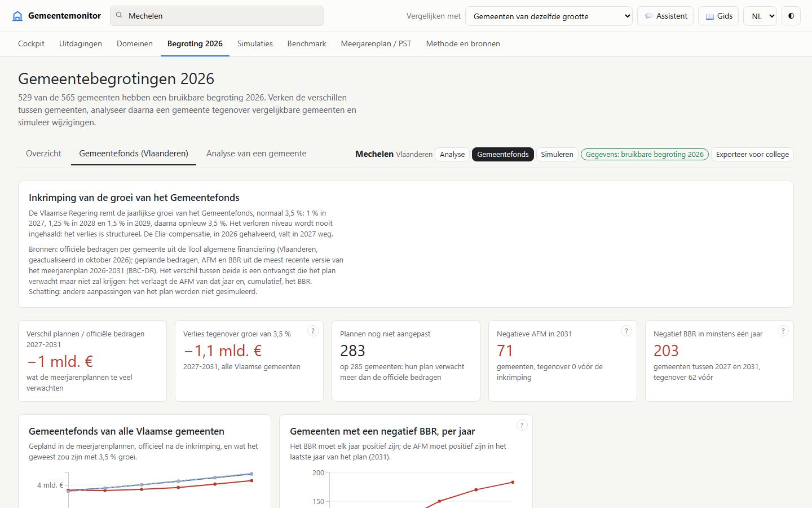Viewport: 812px width, 508px height.
Task: Click the 283 value in plans card
Action: coord(352,351)
